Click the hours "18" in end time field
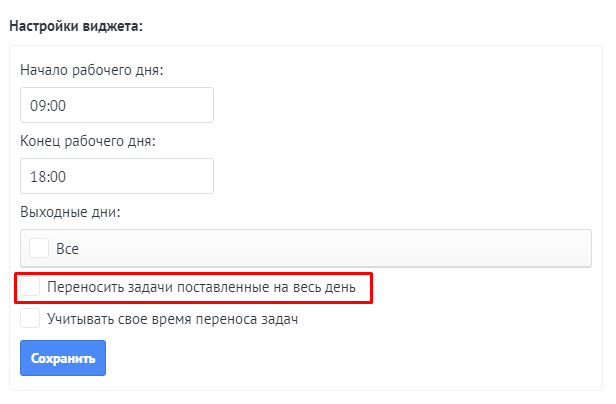This screenshot has height=404, width=616. pos(38,177)
